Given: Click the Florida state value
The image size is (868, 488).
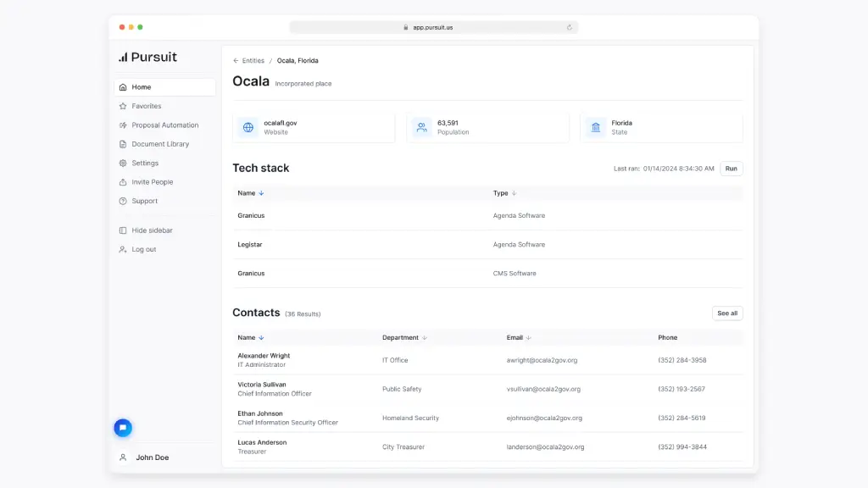Looking at the screenshot, I should (621, 123).
